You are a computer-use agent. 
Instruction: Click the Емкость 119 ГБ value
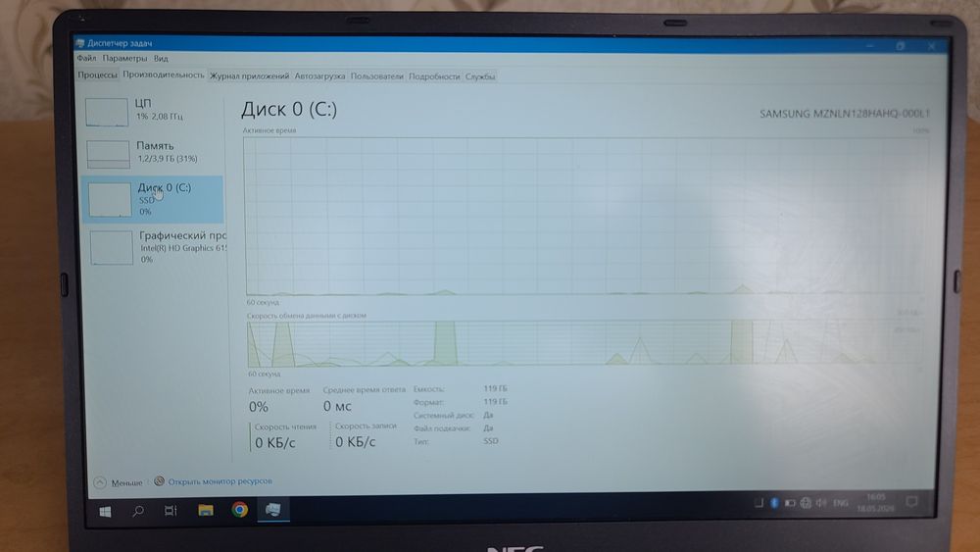(495, 388)
